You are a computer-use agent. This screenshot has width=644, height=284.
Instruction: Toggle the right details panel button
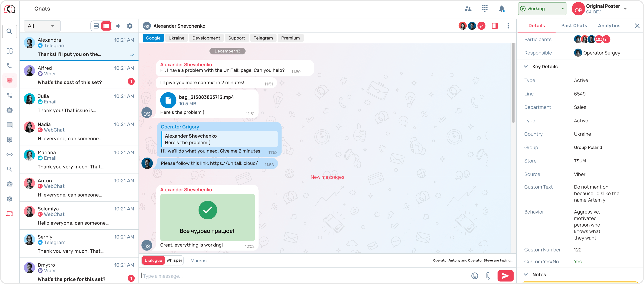tap(495, 26)
